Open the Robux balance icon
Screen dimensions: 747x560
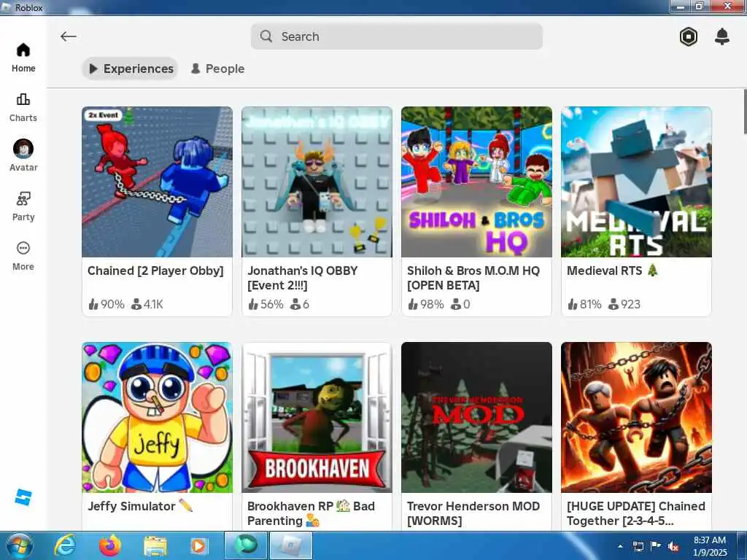[x=689, y=36]
